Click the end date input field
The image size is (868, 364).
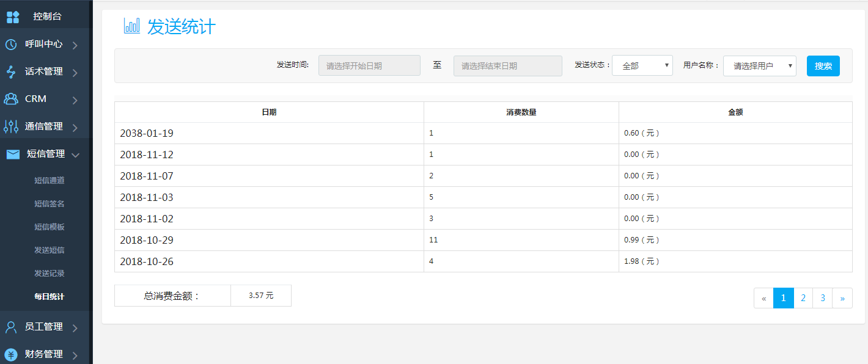(507, 65)
